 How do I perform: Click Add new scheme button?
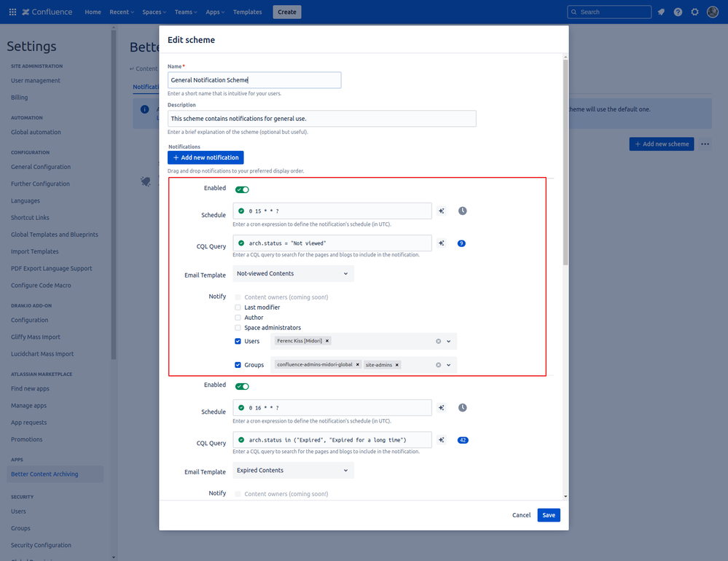click(662, 144)
